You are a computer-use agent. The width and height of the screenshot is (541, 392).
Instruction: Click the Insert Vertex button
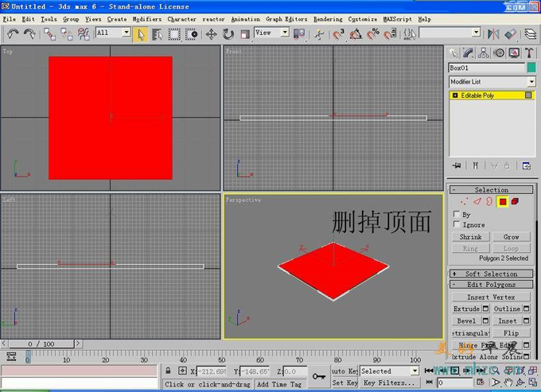[491, 297]
